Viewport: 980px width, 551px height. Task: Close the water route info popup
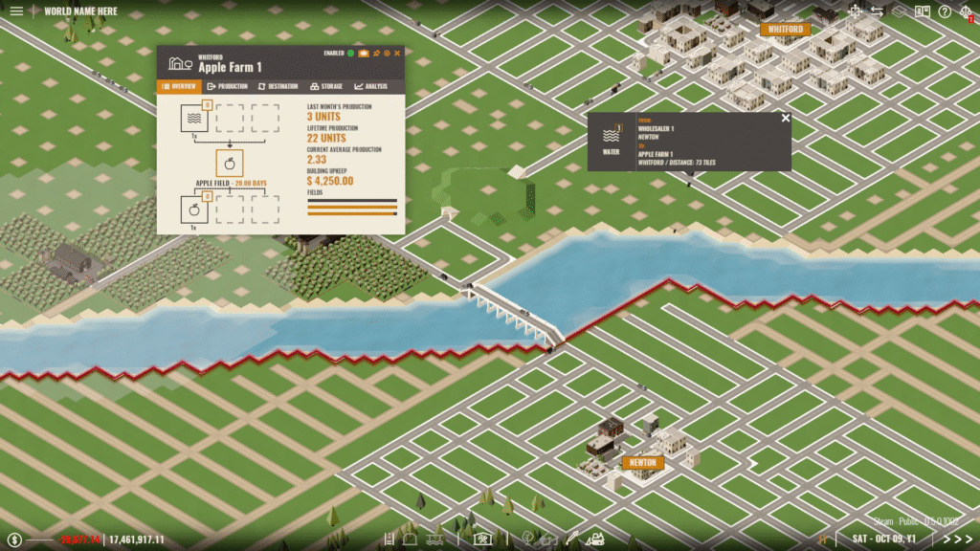coord(786,119)
